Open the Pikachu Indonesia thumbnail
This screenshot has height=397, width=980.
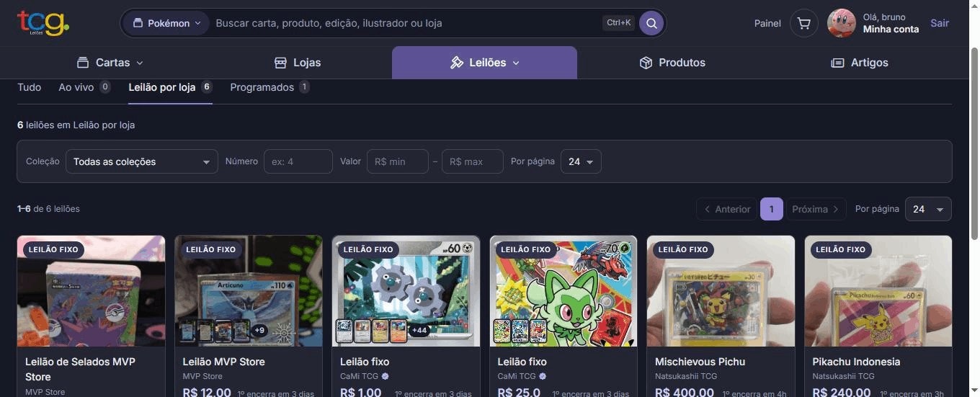878,291
